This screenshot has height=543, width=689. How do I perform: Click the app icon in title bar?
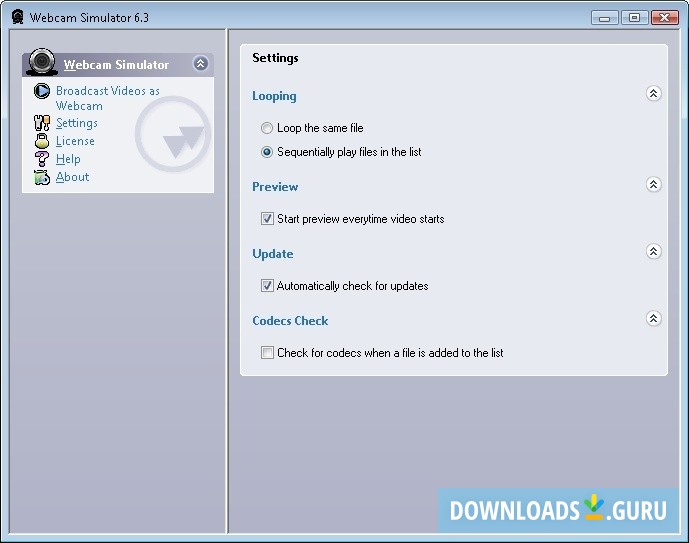(18, 18)
